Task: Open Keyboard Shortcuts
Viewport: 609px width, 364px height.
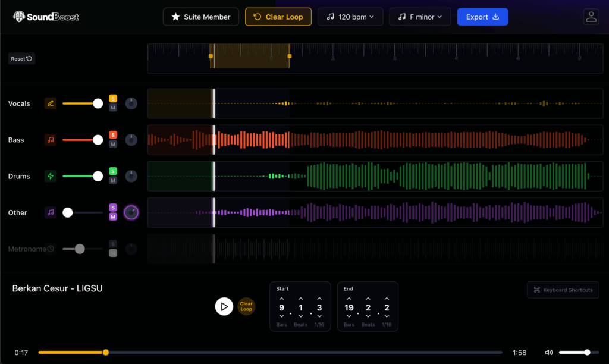Action: pos(563,290)
